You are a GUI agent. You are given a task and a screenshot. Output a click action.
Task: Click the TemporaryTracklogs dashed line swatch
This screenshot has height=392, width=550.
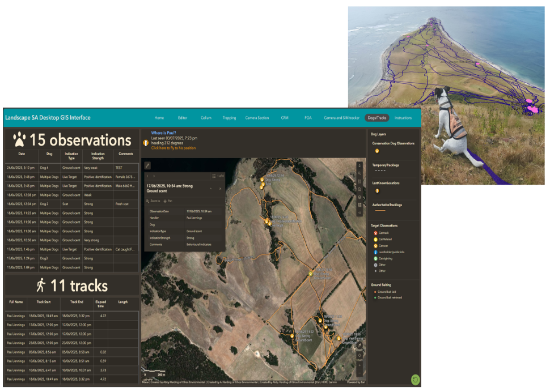(380, 171)
